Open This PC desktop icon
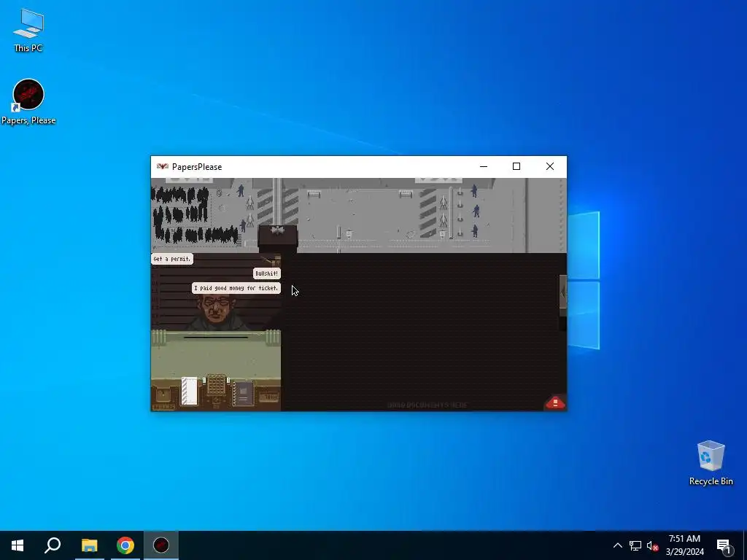The height and width of the screenshot is (560, 747). [28, 30]
